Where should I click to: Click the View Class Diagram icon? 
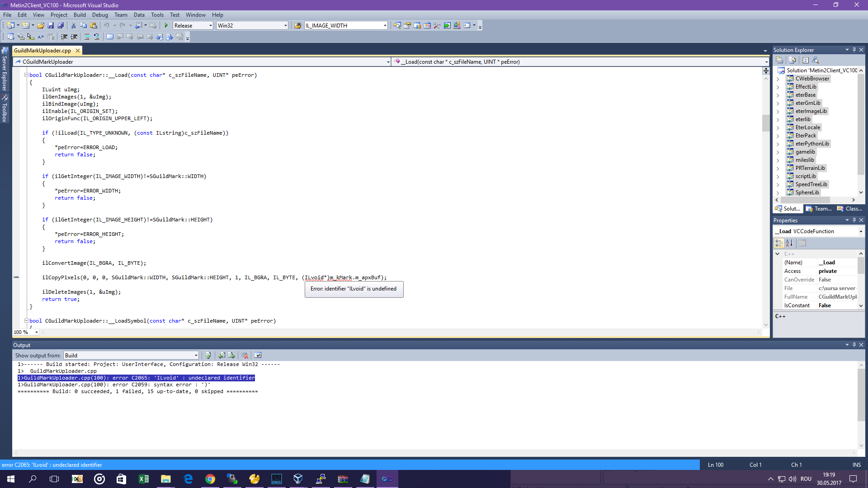816,60
